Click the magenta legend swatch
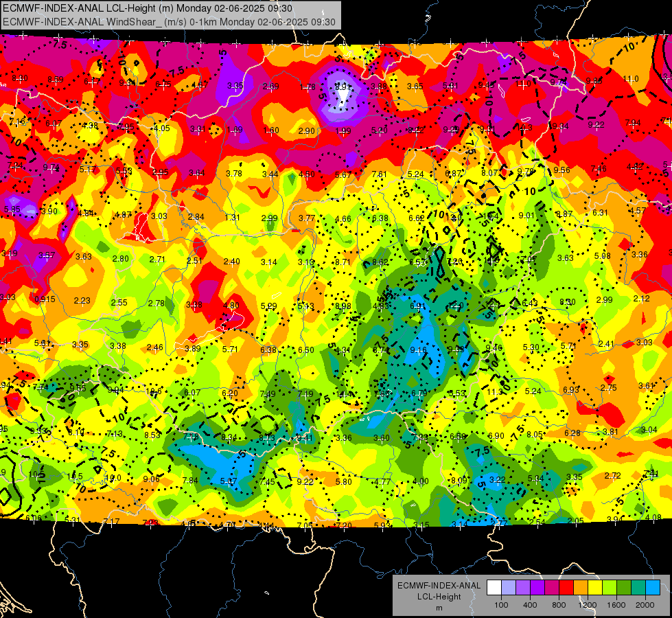This screenshot has width=672, height=618. pyautogui.click(x=552, y=588)
